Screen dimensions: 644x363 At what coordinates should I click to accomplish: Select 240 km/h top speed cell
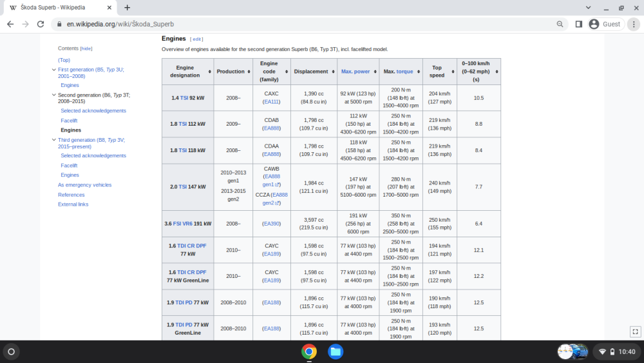tap(439, 187)
